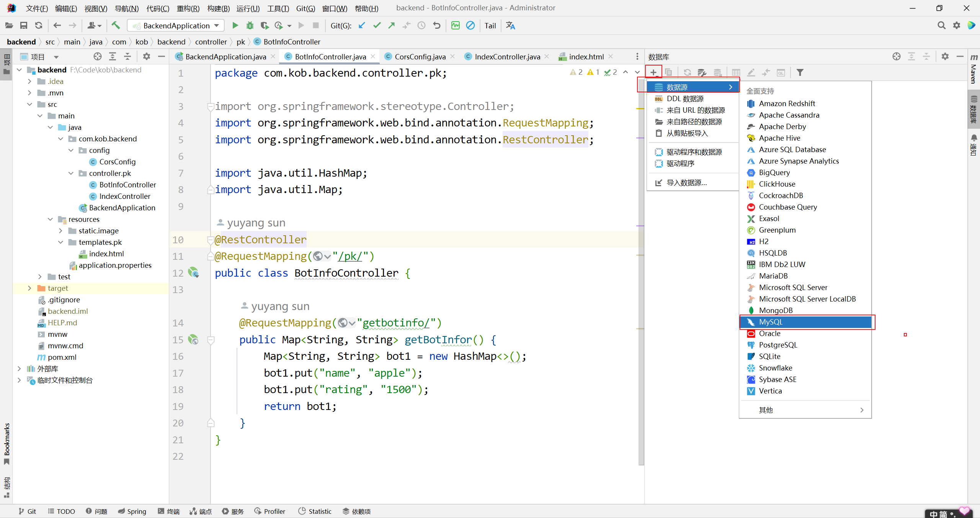Click the add data source plus button
The width and height of the screenshot is (980, 518).
(653, 72)
